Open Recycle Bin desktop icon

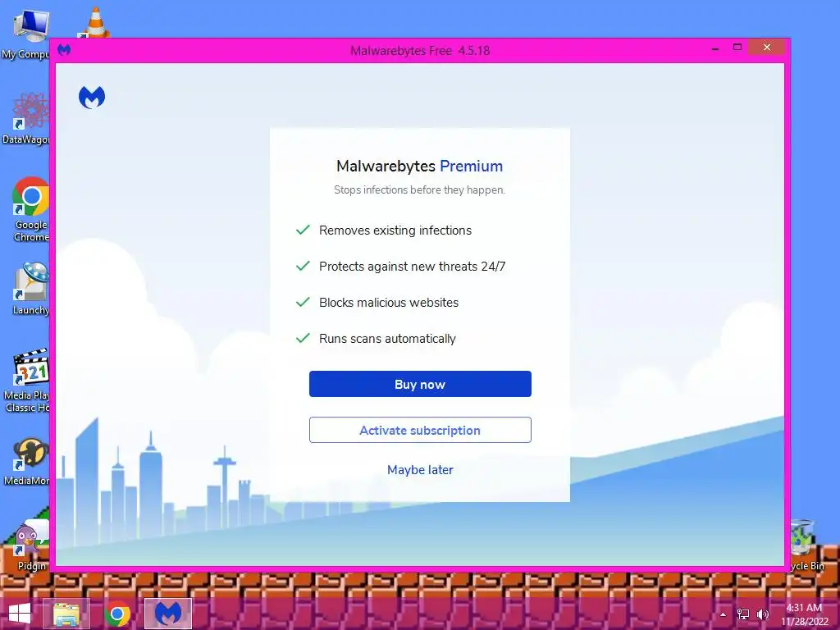808,546
